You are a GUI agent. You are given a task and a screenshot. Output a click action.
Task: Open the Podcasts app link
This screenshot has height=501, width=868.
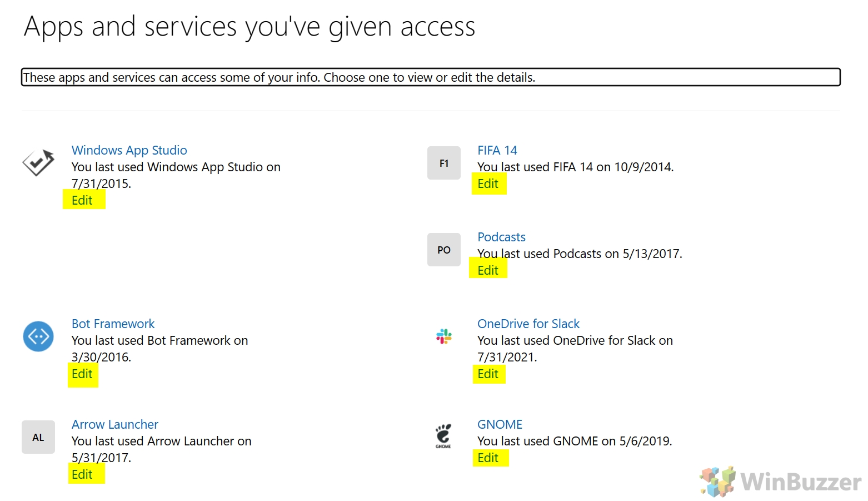coord(501,237)
